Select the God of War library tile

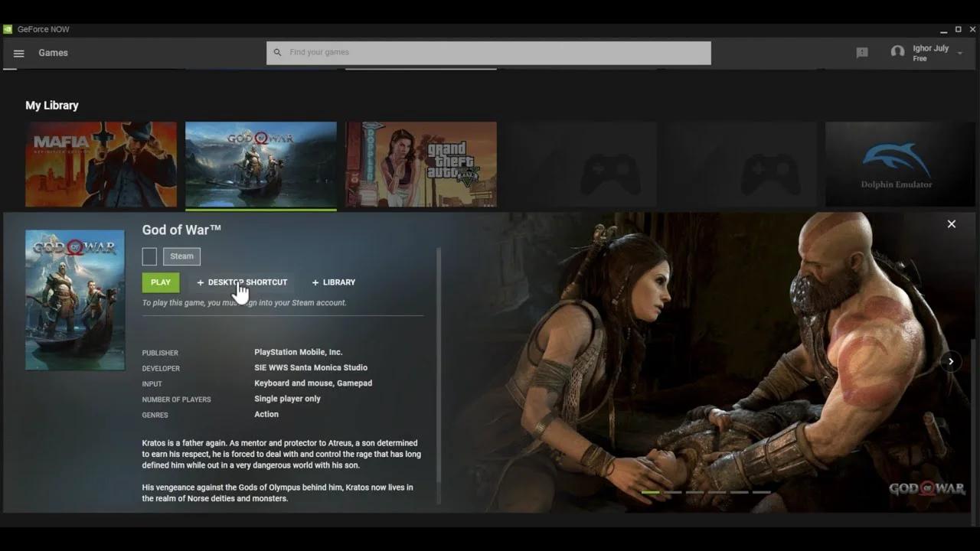click(x=260, y=164)
